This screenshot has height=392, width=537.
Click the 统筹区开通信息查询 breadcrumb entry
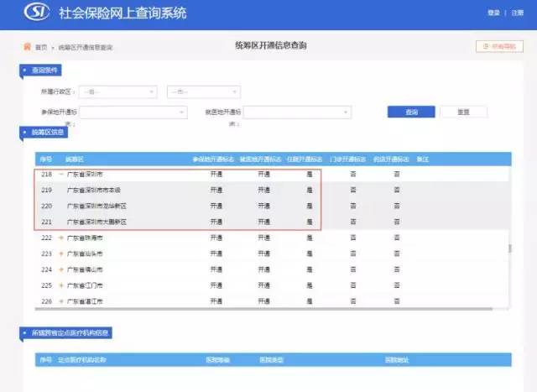[86, 47]
